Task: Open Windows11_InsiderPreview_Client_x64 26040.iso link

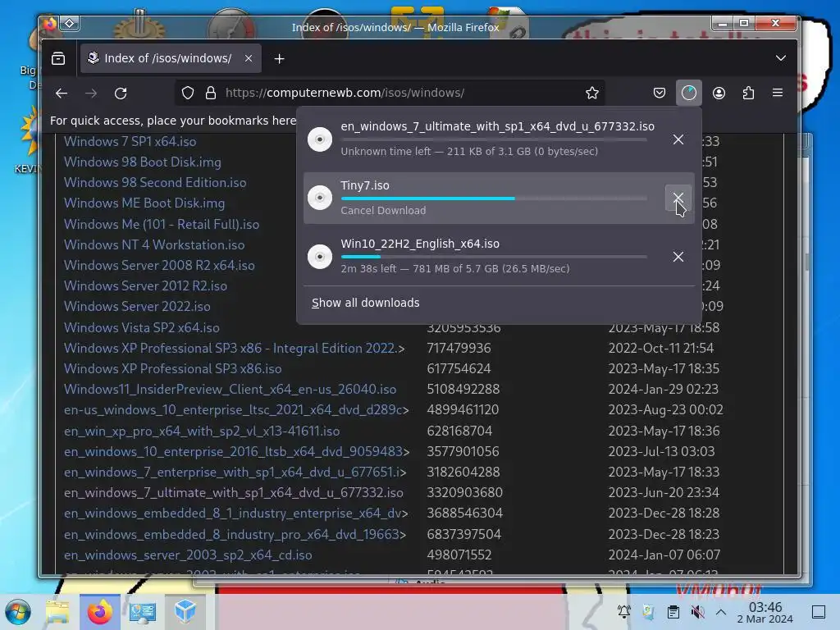Action: tap(231, 389)
